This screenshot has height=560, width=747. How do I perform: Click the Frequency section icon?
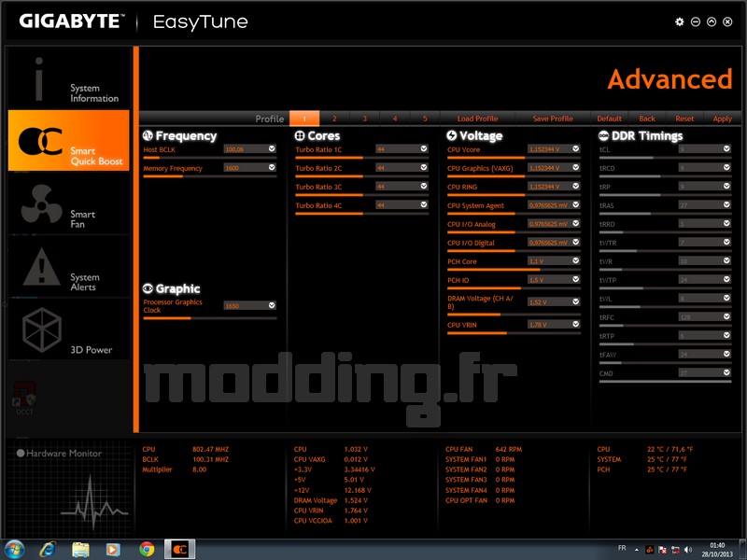(148, 135)
